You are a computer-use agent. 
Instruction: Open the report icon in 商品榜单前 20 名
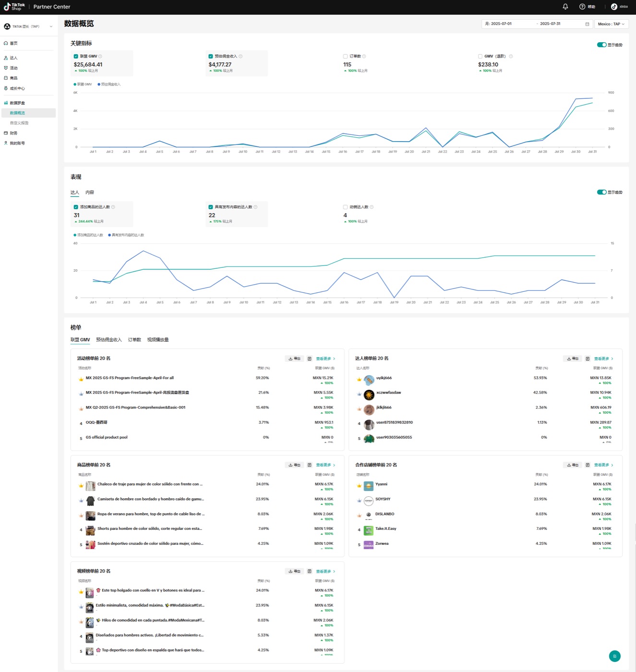point(310,465)
